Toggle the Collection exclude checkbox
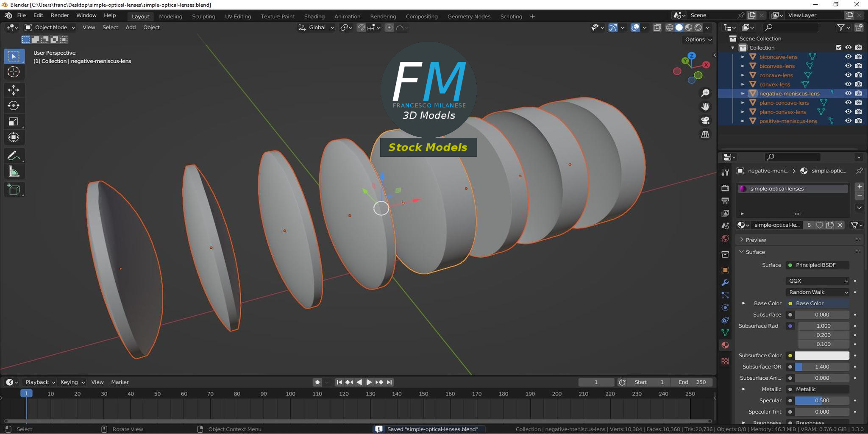 tap(838, 47)
